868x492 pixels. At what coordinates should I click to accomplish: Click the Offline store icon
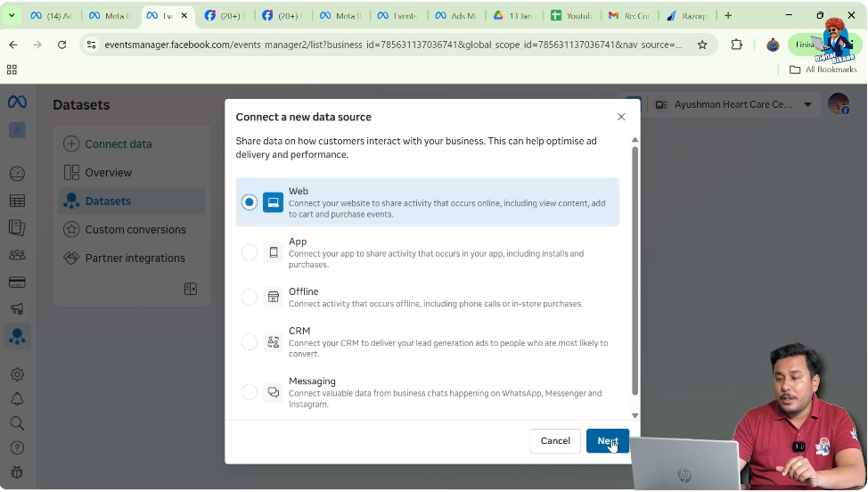click(273, 297)
